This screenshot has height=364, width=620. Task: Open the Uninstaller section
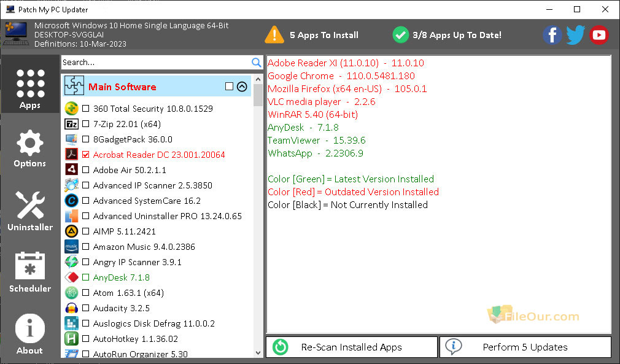pos(30,211)
